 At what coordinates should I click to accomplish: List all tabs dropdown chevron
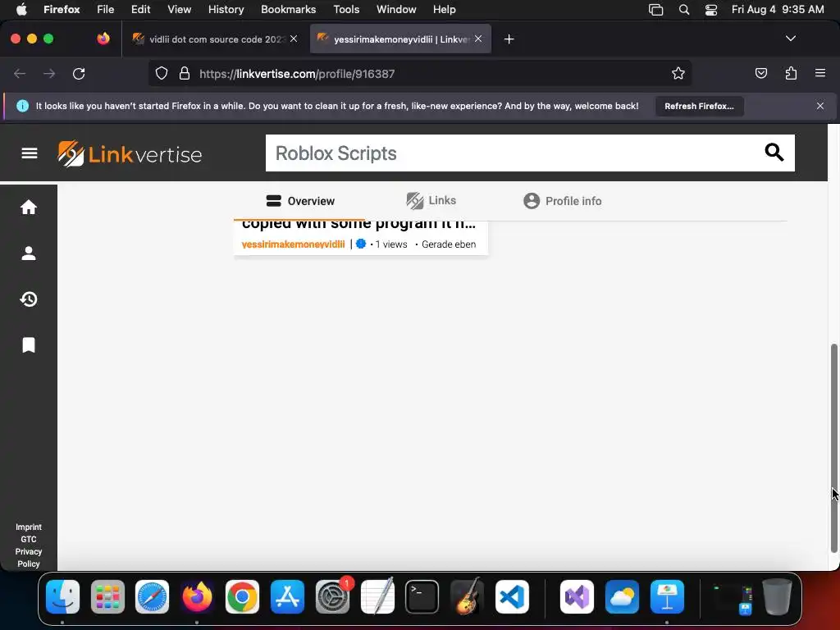790,39
